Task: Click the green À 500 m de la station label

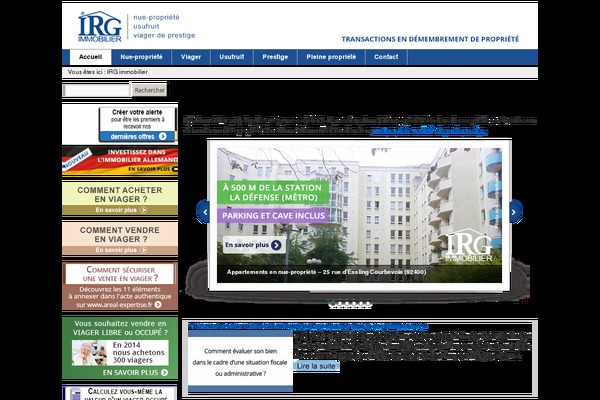Action: coord(273,193)
